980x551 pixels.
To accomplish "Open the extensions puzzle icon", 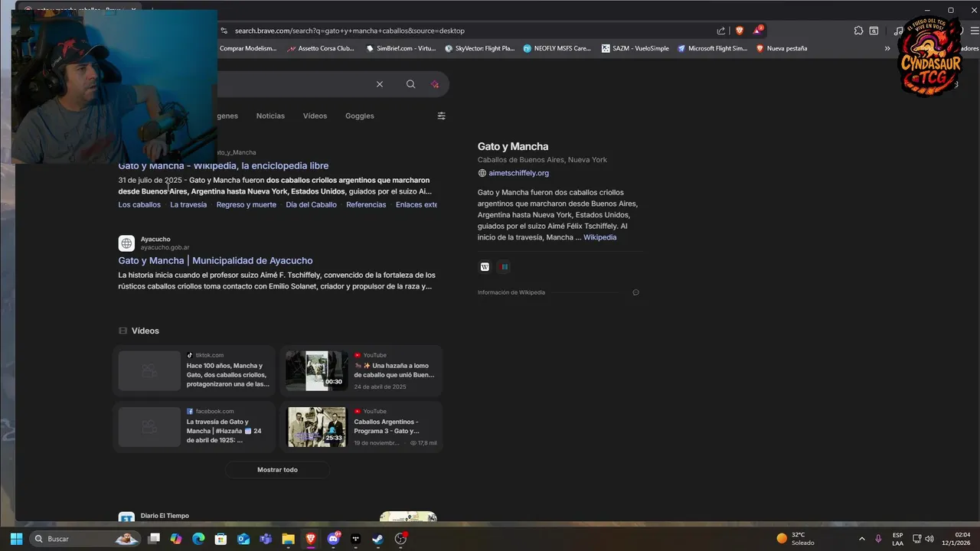I will 858,31.
